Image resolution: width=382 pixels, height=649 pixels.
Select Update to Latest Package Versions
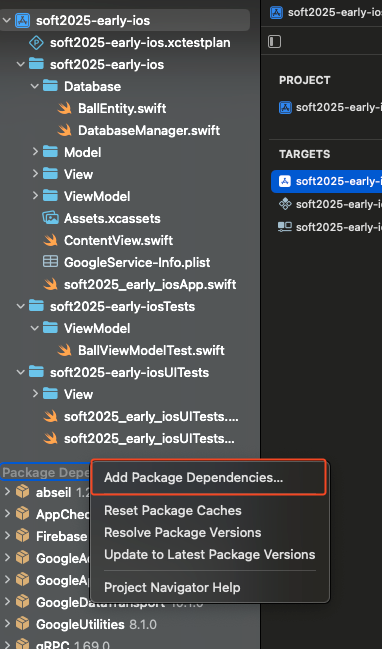click(x=209, y=554)
